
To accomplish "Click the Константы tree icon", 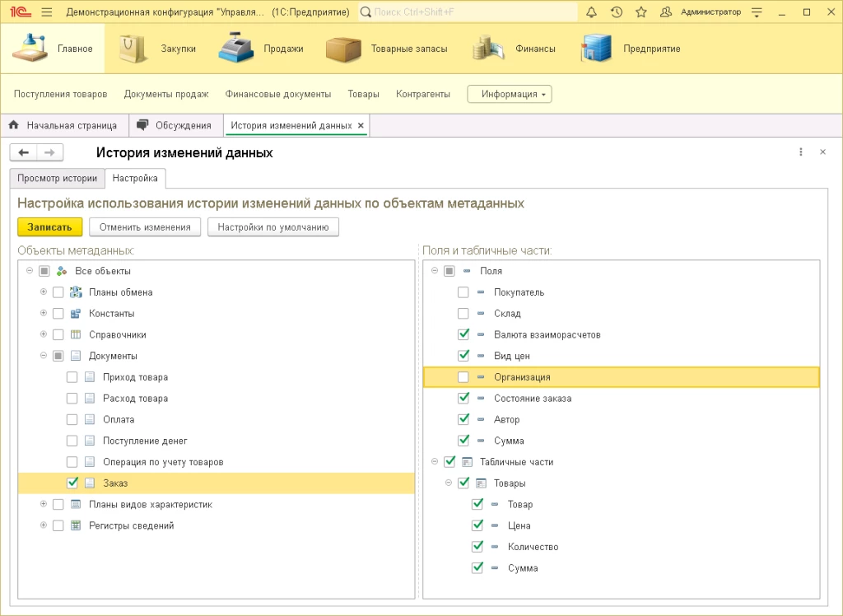I will (76, 313).
